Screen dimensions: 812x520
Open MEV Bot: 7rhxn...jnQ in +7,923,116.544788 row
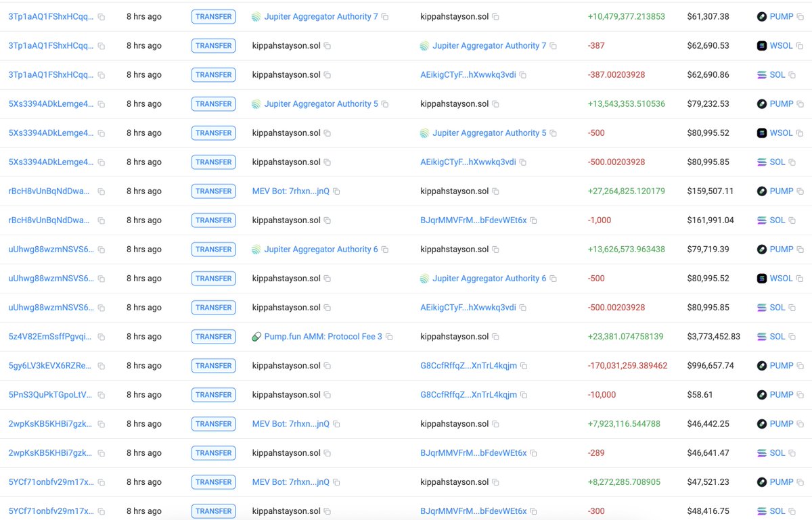(291, 424)
